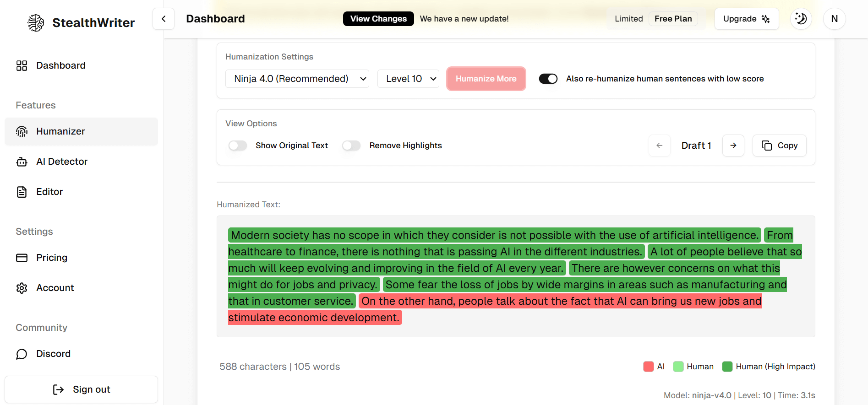Click the Dashboard page title
This screenshot has height=405, width=868.
click(x=215, y=19)
